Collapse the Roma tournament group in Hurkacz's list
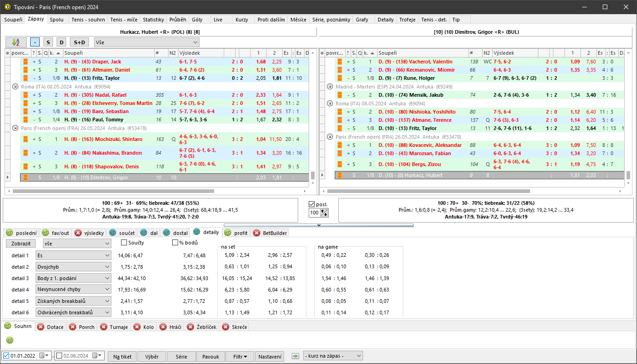 click(x=15, y=87)
